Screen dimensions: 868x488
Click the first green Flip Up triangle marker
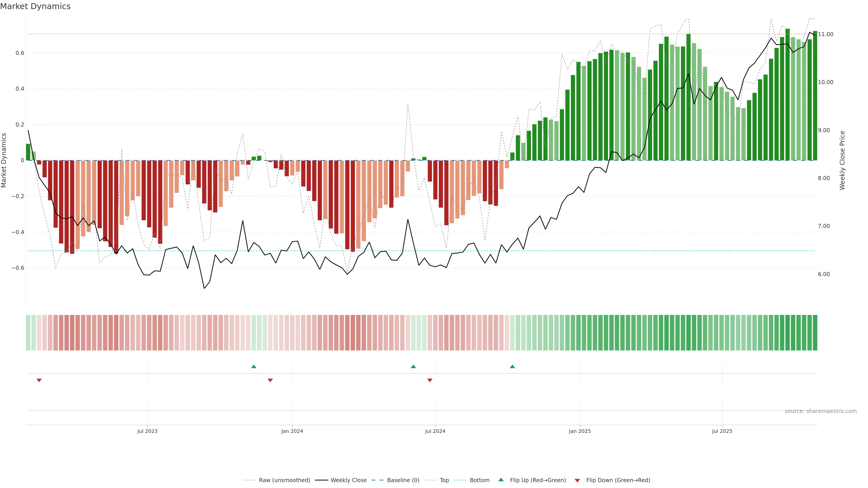pyautogui.click(x=254, y=366)
